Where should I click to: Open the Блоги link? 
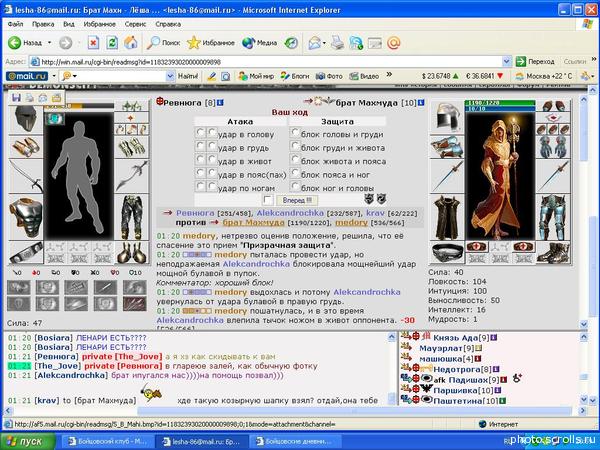pos(295,76)
